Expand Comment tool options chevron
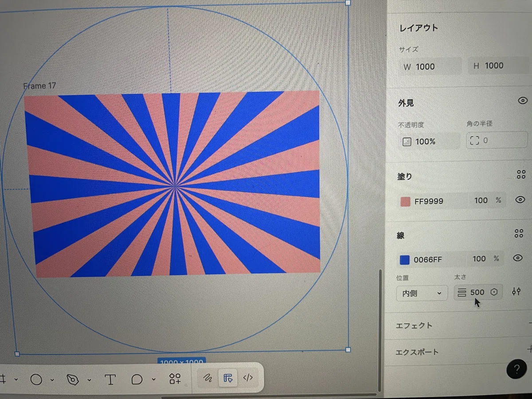The height and width of the screenshot is (399, 532). pos(154,379)
